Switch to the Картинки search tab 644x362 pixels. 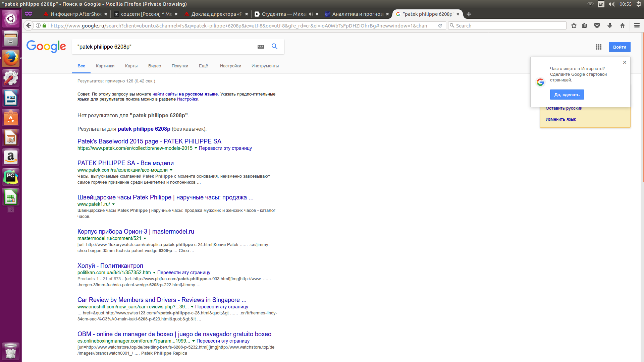(x=105, y=66)
